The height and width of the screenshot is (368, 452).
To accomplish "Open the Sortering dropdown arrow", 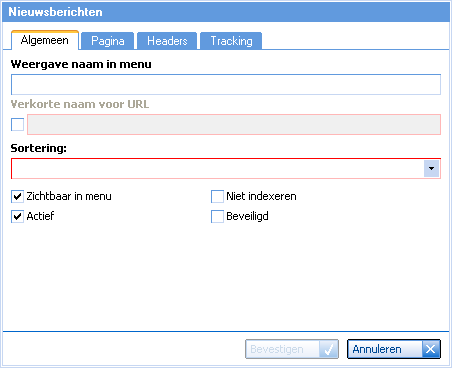I will pos(431,168).
